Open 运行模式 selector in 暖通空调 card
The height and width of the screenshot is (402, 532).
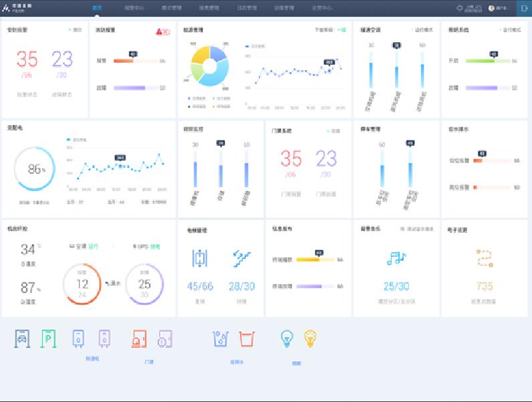pos(422,30)
